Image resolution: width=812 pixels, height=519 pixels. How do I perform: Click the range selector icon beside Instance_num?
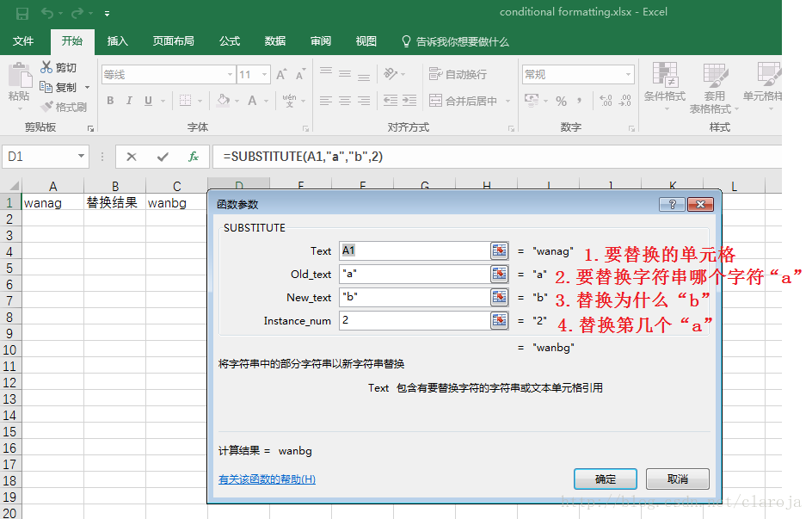coord(499,320)
